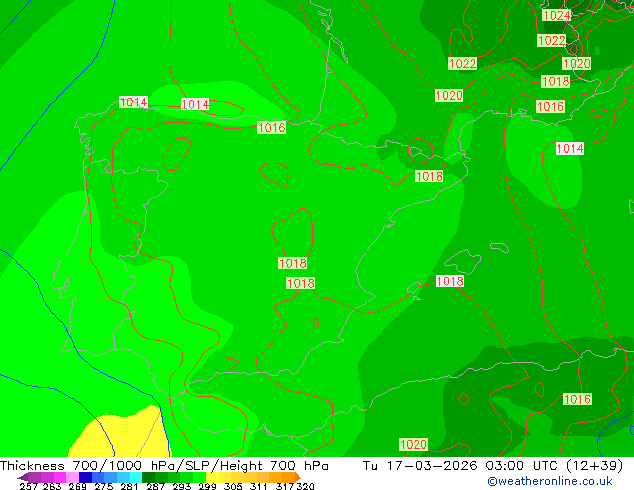Click the 1024 isobar pressure label
The image size is (634, 490).
point(556,15)
